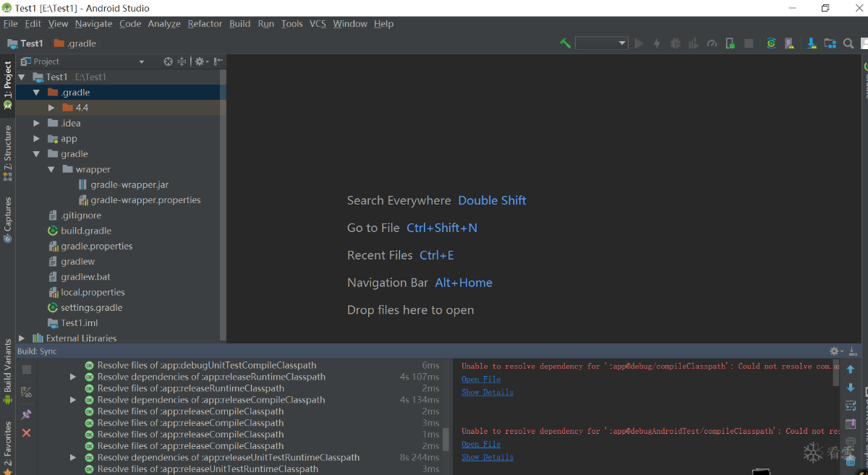
Task: Expand the 4.4 folder
Action: pyautogui.click(x=51, y=108)
